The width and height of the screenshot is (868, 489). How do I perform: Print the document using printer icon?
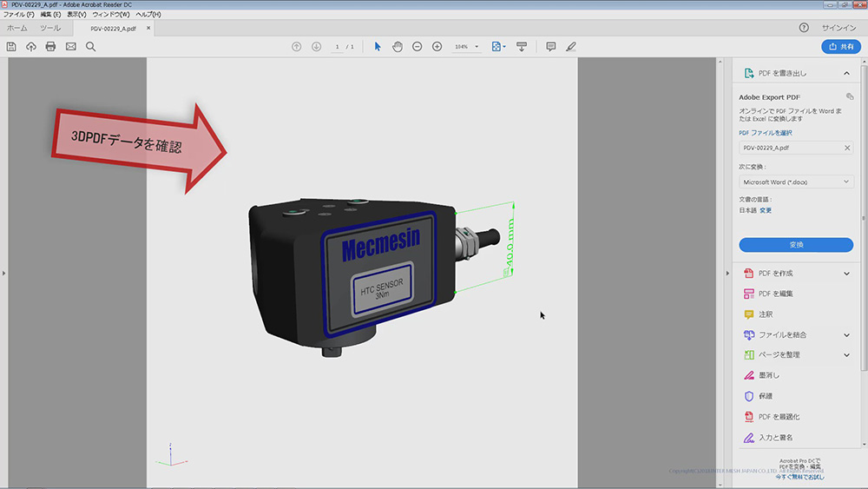(51, 47)
